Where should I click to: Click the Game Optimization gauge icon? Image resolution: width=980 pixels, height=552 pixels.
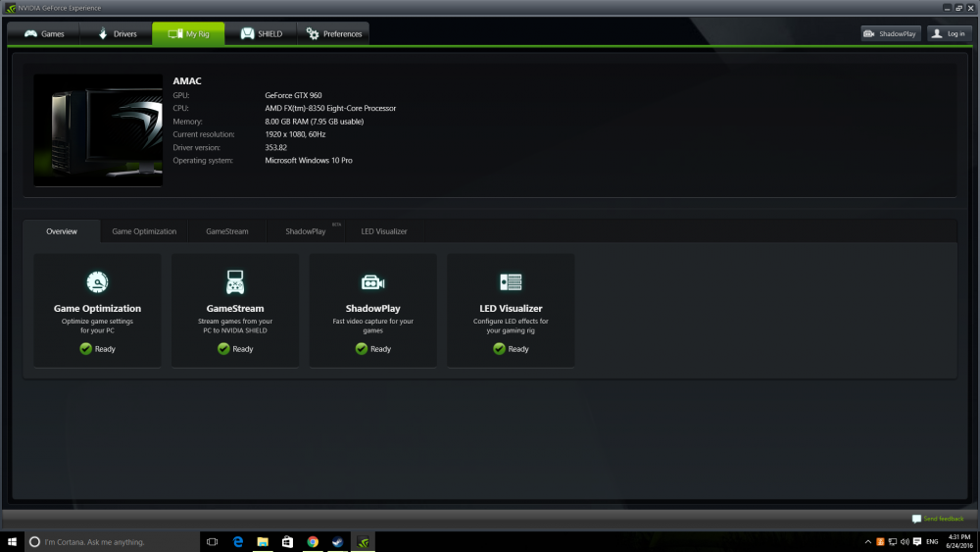point(97,282)
